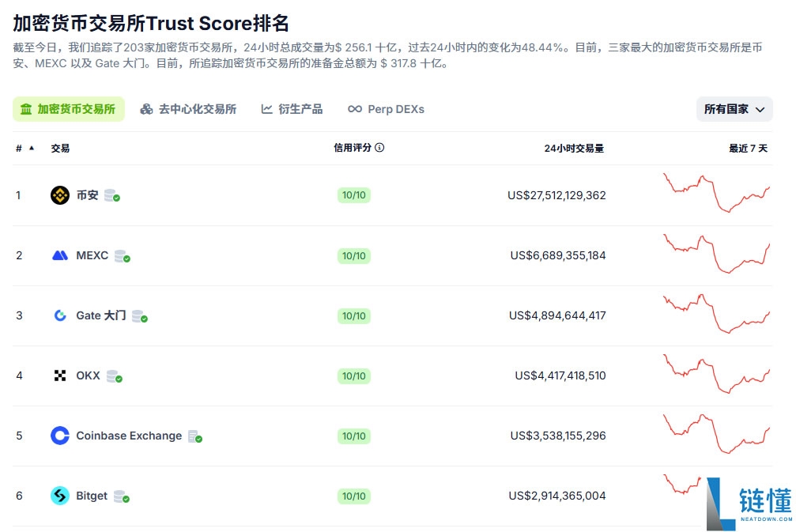Screen dimensions: 796x532
Task: Click the 10/10 trust score for MEXC
Action: point(354,255)
